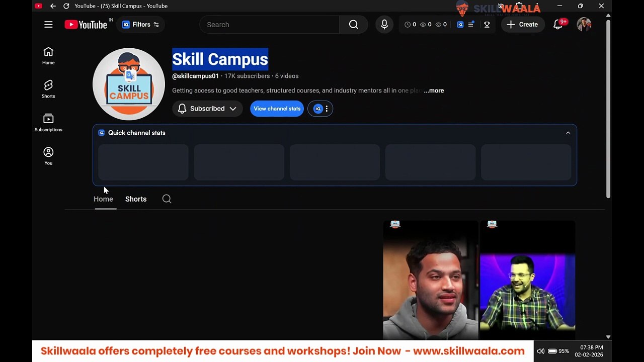Open the system volume speaker icon

[540, 351]
